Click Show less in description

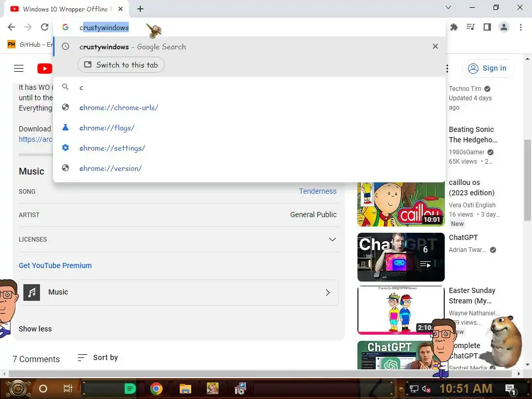pyautogui.click(x=35, y=329)
